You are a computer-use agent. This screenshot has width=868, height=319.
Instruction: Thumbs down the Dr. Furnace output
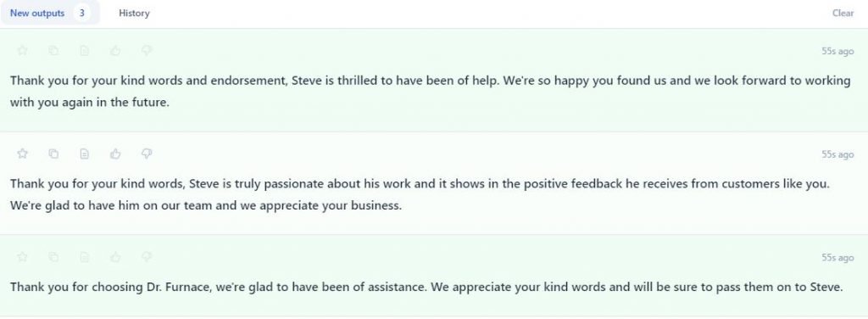click(x=147, y=257)
